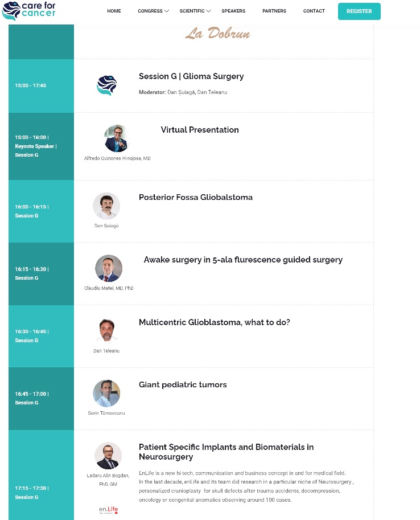Click the La Dobrun script logo
The height and width of the screenshot is (520, 420).
tap(217, 33)
